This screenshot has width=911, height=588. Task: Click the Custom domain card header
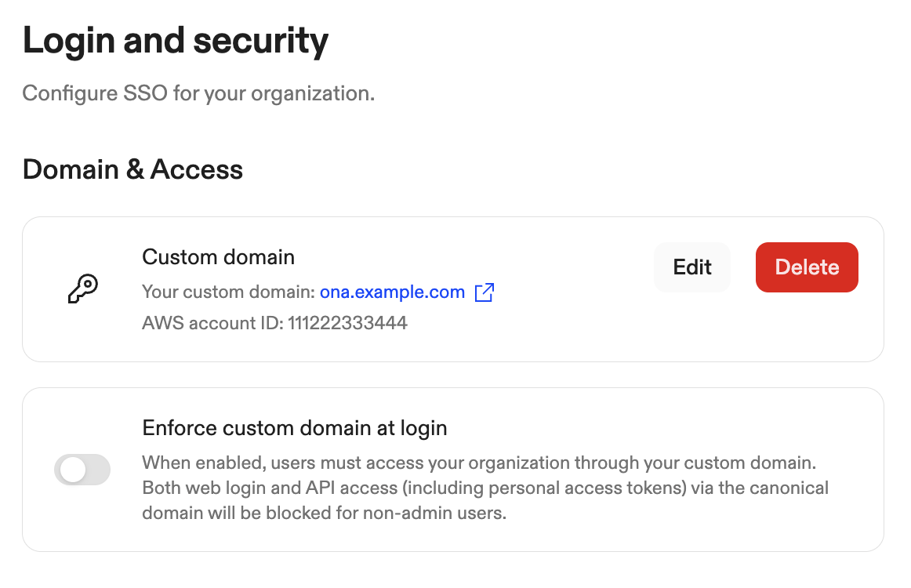coord(218,257)
